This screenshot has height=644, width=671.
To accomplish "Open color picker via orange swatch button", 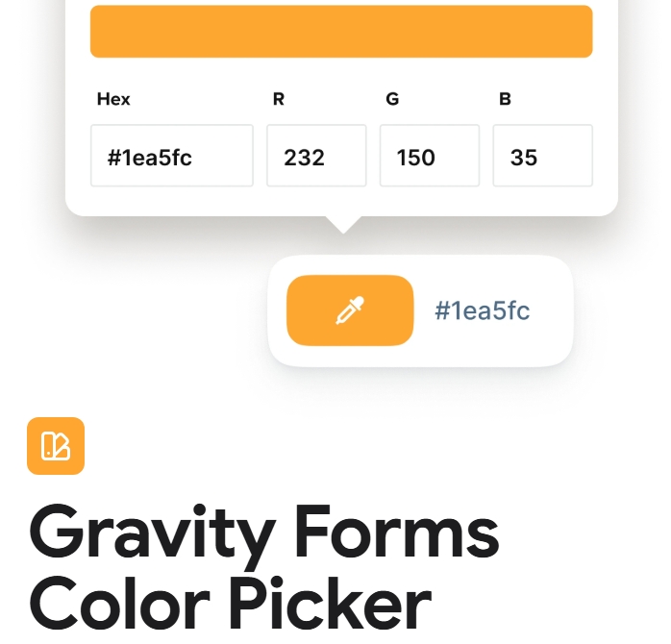I will [350, 310].
